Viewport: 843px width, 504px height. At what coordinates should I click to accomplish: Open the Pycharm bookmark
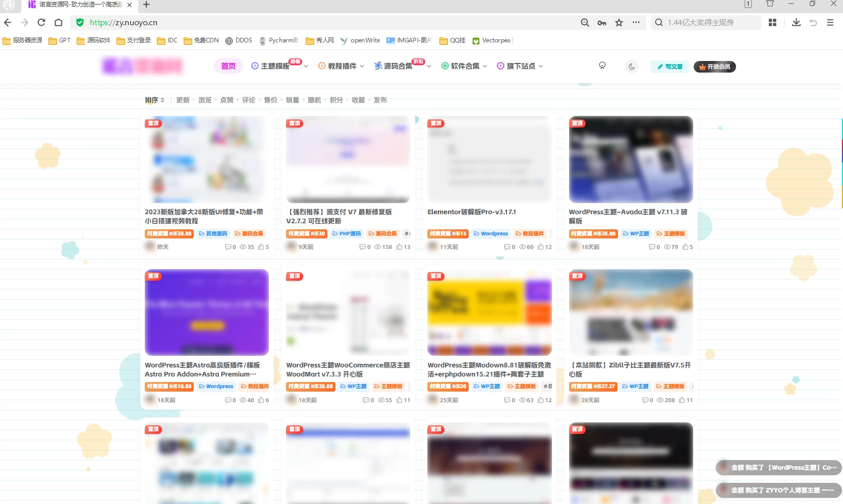coord(278,40)
